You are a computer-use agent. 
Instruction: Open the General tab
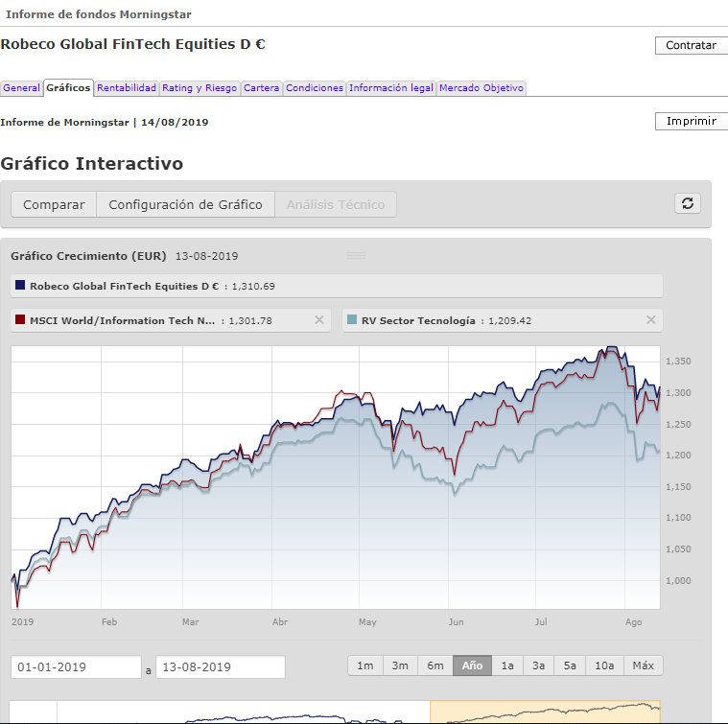[21, 87]
